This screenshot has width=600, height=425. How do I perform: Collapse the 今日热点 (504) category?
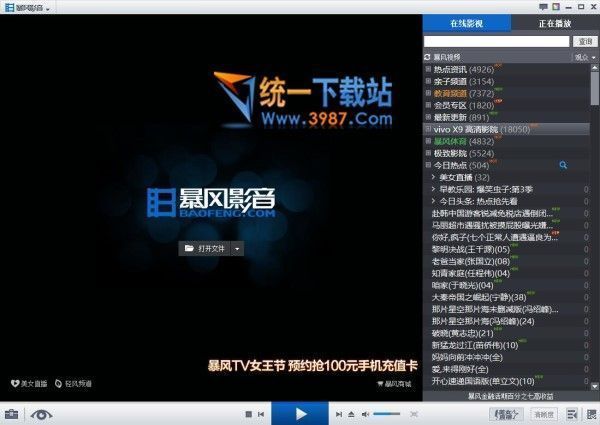tap(429, 165)
